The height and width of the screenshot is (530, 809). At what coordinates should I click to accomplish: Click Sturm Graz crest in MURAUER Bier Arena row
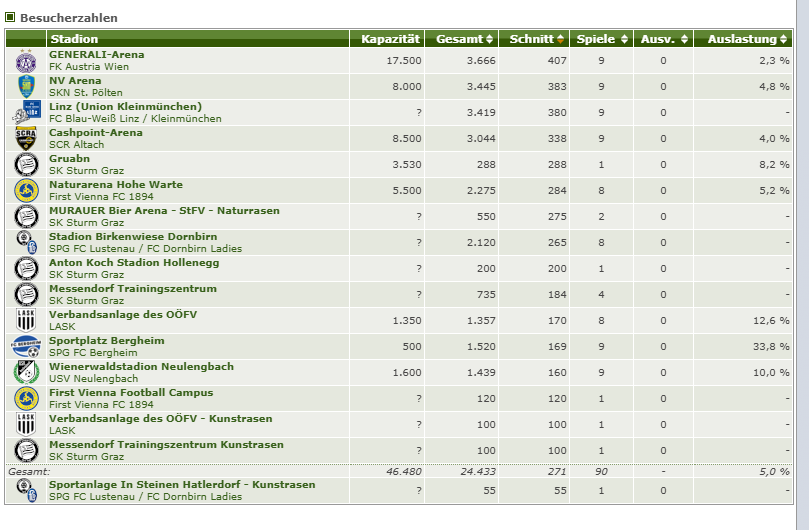click(26, 217)
